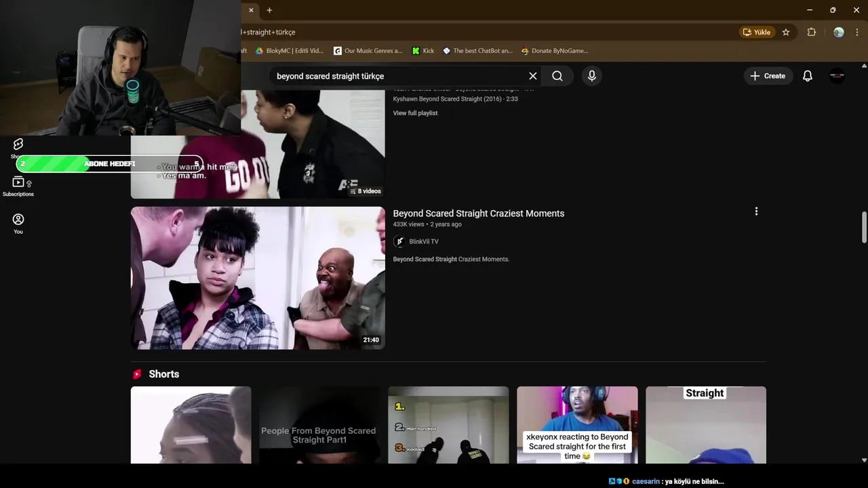Open the xkeyonx reacting short
The height and width of the screenshot is (488, 868).
point(577,425)
